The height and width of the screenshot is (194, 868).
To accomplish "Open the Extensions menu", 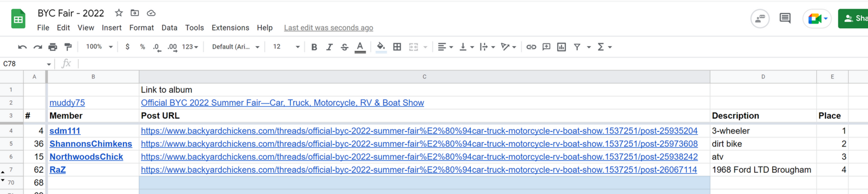I will [x=230, y=28].
